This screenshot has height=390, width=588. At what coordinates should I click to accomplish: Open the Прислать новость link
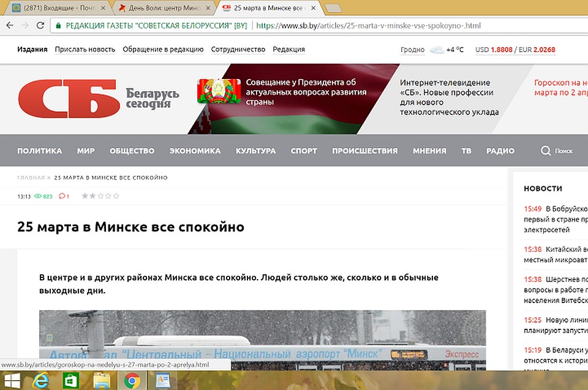tap(85, 50)
